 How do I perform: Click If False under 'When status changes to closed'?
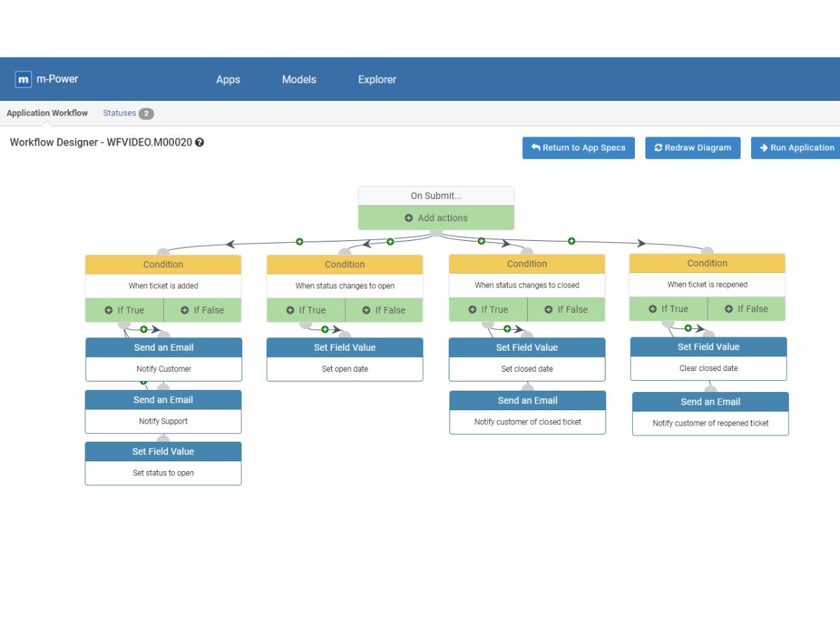(566, 309)
